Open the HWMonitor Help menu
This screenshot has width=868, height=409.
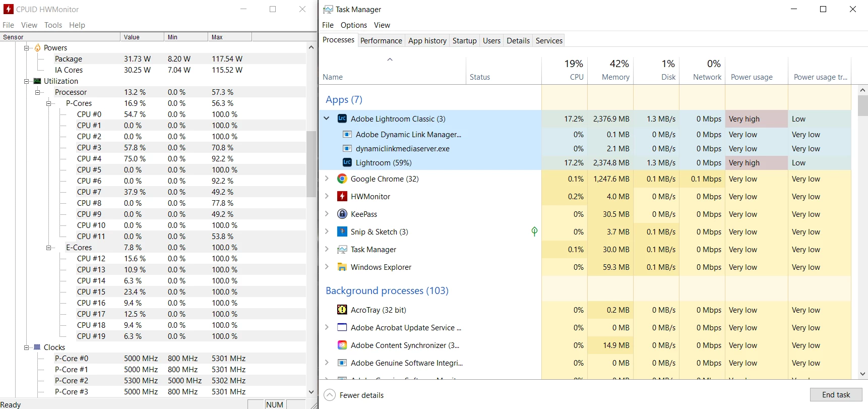[77, 25]
